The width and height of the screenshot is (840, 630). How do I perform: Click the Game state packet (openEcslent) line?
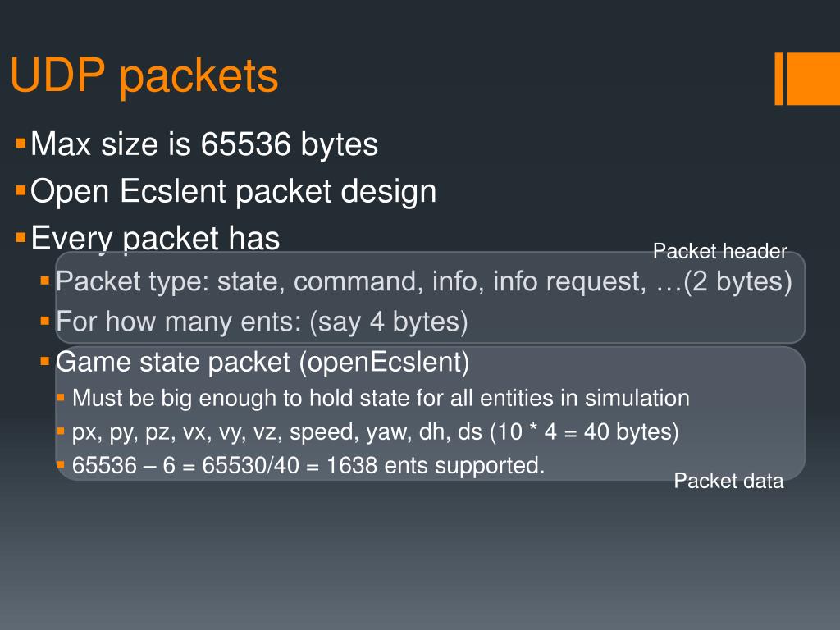click(x=262, y=362)
